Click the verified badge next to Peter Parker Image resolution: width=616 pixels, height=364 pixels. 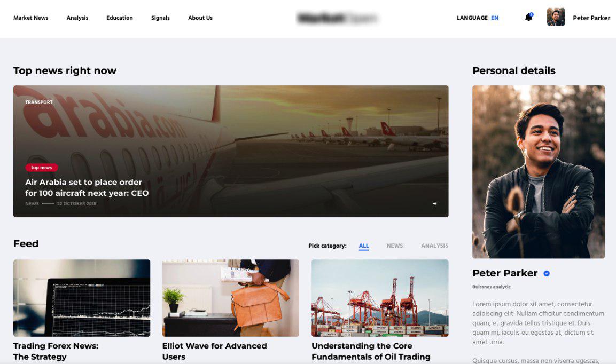click(x=547, y=273)
